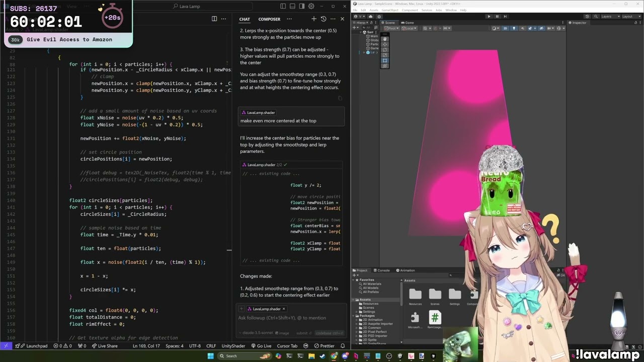Collapse the Packages tree node
644x362 pixels.
coord(354,316)
